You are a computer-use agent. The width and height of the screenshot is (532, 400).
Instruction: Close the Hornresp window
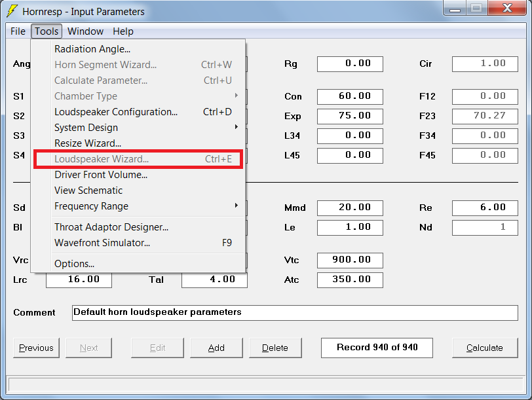tap(507, 8)
